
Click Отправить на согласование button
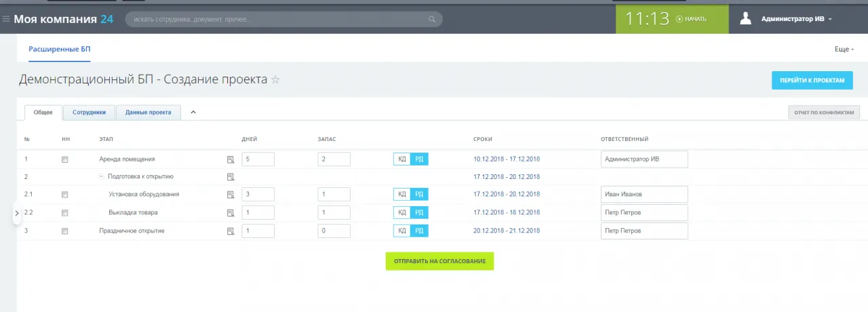point(439,261)
